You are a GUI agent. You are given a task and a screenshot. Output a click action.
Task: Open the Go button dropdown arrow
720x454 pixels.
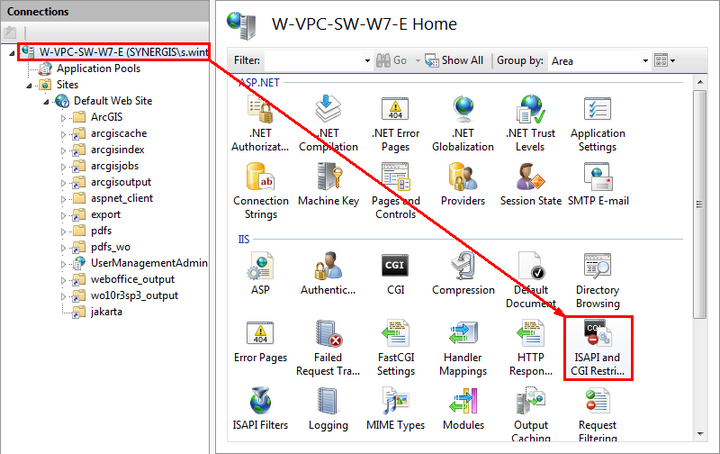[417, 61]
